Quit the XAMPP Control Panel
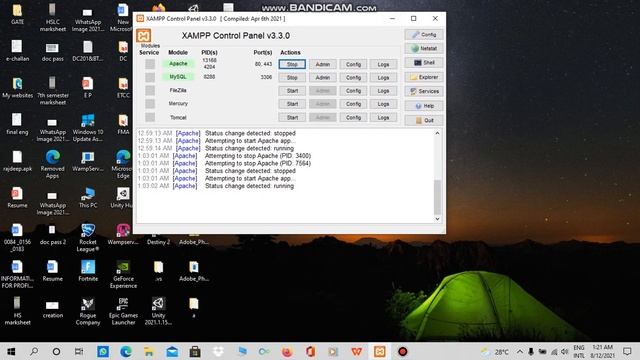 tap(424, 120)
